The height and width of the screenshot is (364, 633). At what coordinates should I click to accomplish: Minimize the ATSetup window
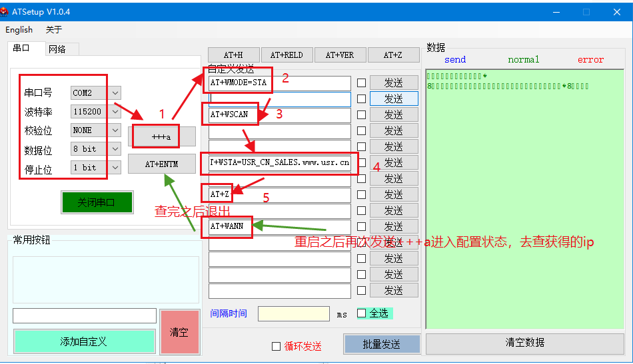click(556, 12)
